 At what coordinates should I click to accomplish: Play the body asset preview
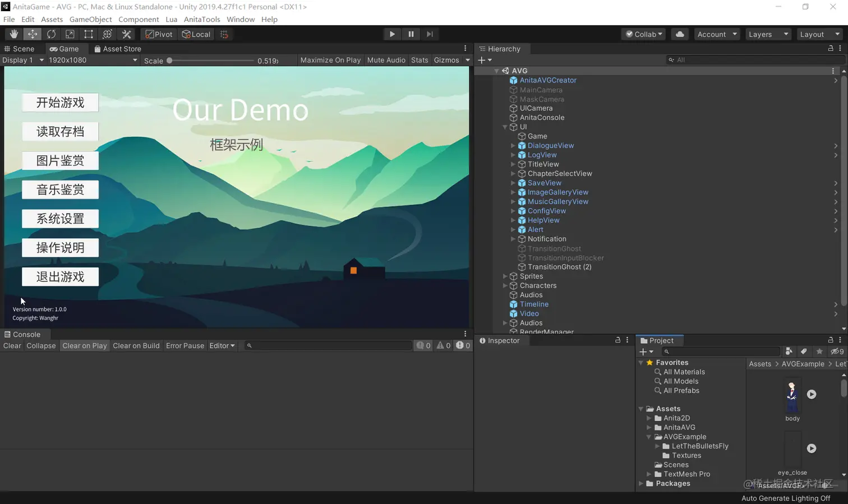point(812,394)
